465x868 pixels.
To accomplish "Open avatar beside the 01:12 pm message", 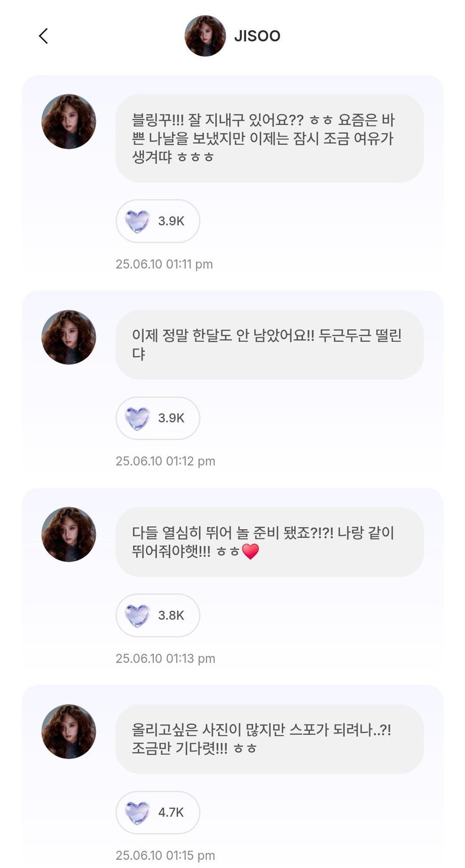I will coord(69,337).
